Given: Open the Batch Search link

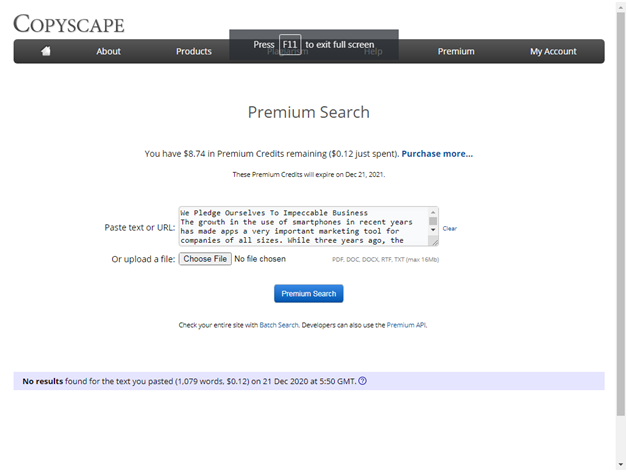Looking at the screenshot, I should (279, 325).
